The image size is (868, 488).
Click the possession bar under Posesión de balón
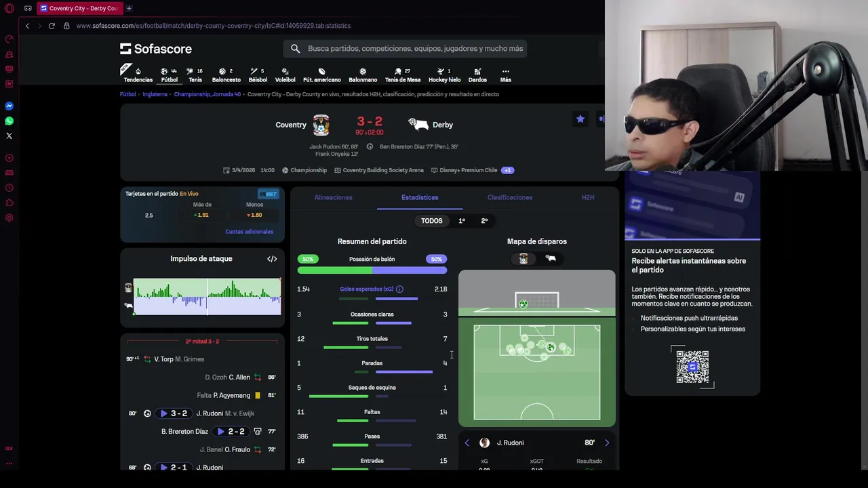372,270
